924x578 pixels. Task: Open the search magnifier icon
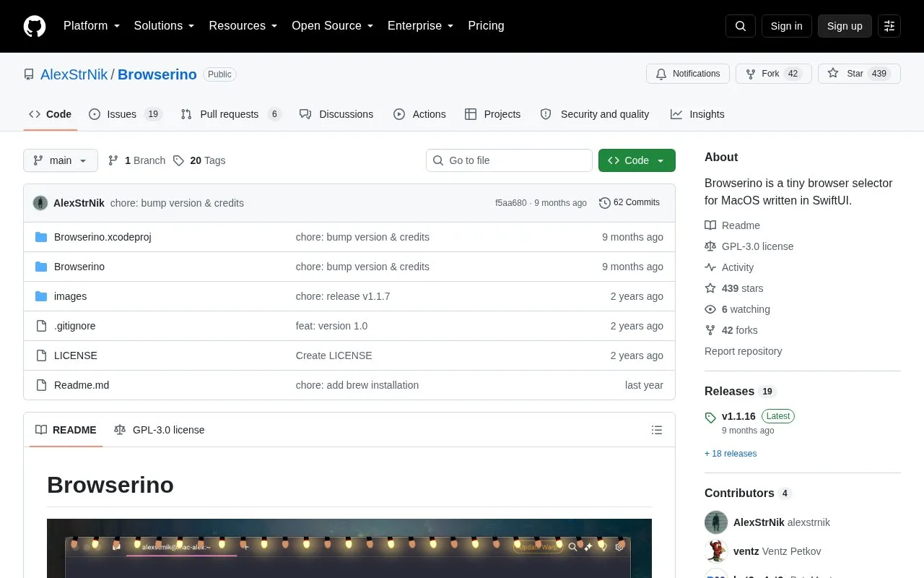(741, 26)
